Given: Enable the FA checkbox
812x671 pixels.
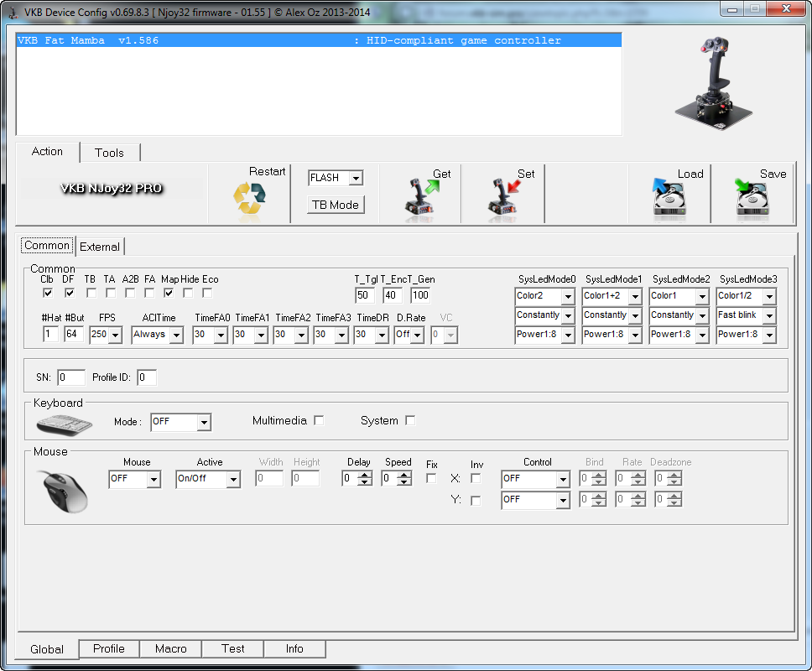Looking at the screenshot, I should click(x=149, y=293).
